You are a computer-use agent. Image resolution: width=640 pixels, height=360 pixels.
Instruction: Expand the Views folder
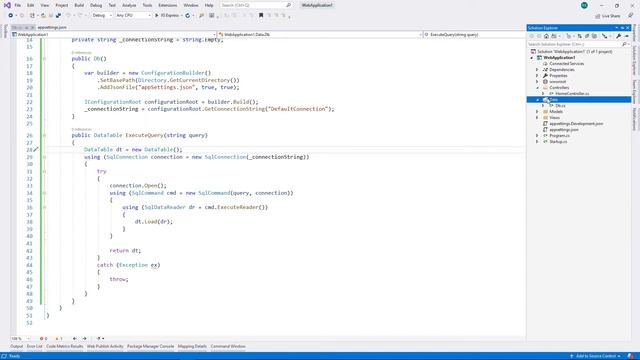tap(537, 118)
